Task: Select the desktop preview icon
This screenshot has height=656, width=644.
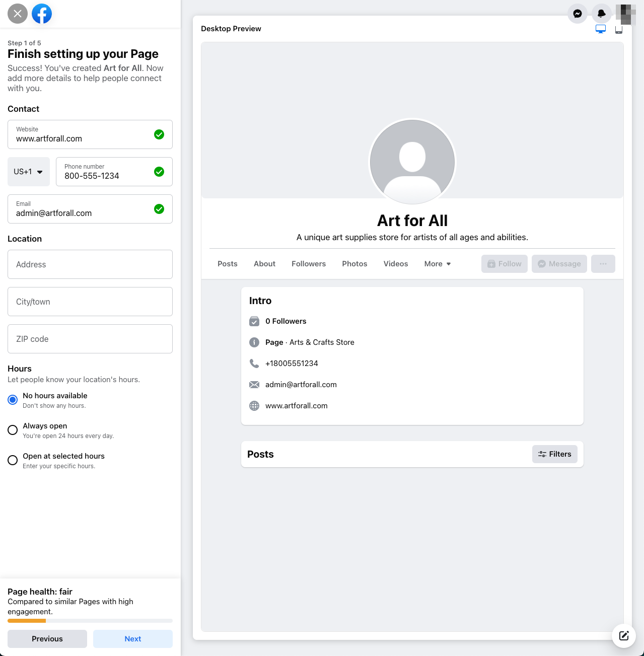Action: [x=601, y=29]
